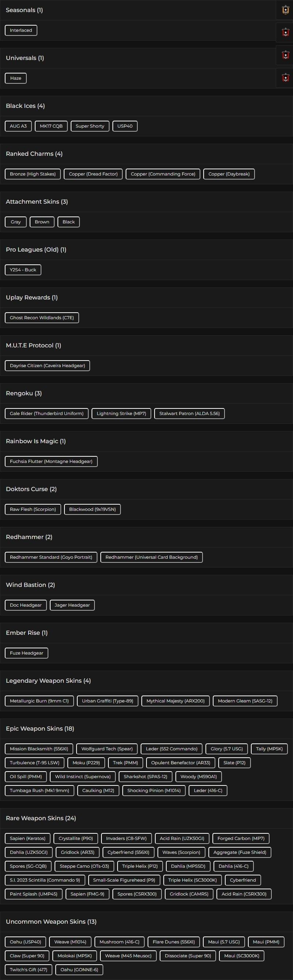Screen dimensions: 293x980
Task: Click the red badge beside Universals heading
Action: 285,55
